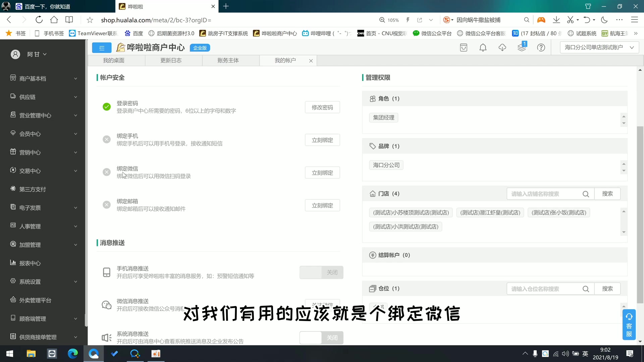Screen dimensions: 644x362
Task: Open the 阿甘 user dropdown
Action: pyautogui.click(x=37, y=54)
